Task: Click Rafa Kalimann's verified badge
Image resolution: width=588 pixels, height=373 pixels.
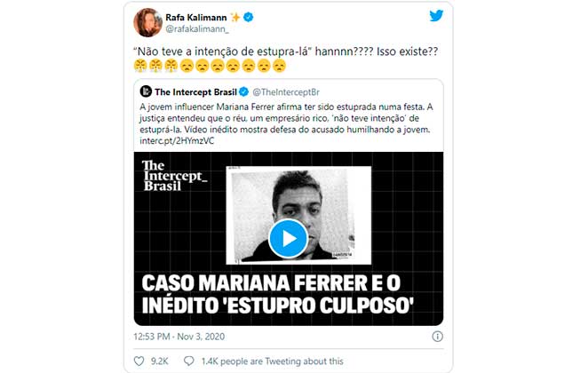Action: tap(248, 17)
